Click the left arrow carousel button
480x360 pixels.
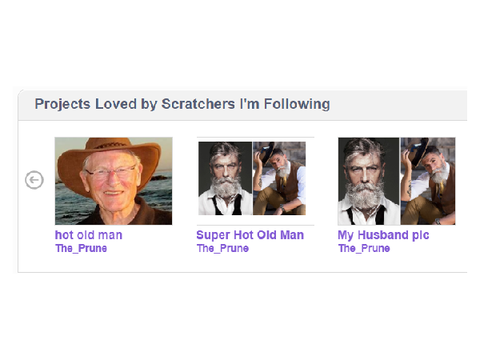click(34, 180)
